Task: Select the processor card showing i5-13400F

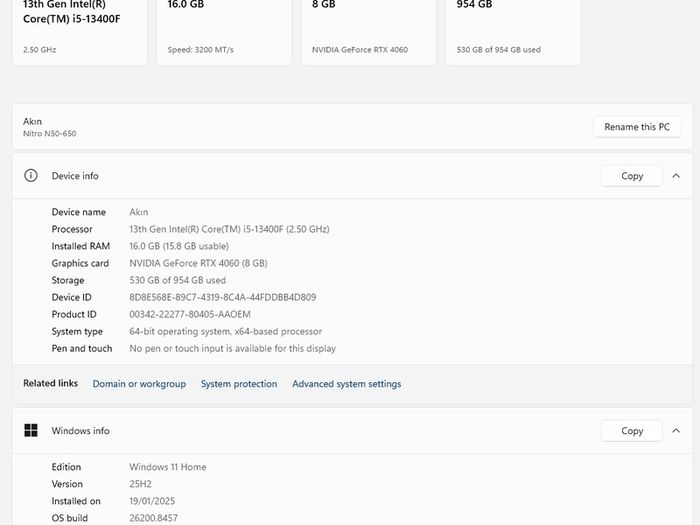Action: (x=80, y=31)
